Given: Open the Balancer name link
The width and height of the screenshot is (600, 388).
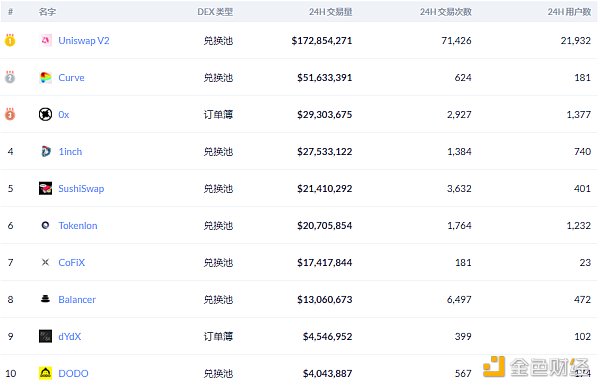Looking at the screenshot, I should click(77, 300).
